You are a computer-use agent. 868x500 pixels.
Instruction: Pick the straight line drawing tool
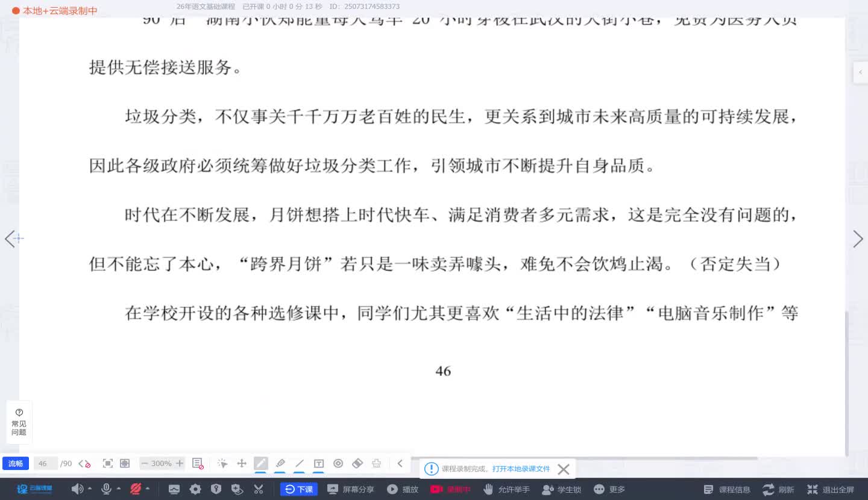[x=299, y=463]
